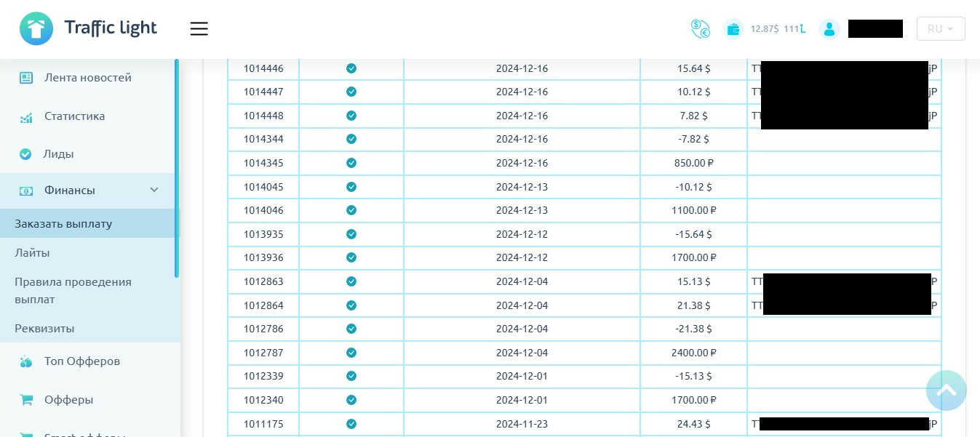Viewport: 980px width, 437px height.
Task: Toggle the hamburger sidebar menu
Action: 199,29
